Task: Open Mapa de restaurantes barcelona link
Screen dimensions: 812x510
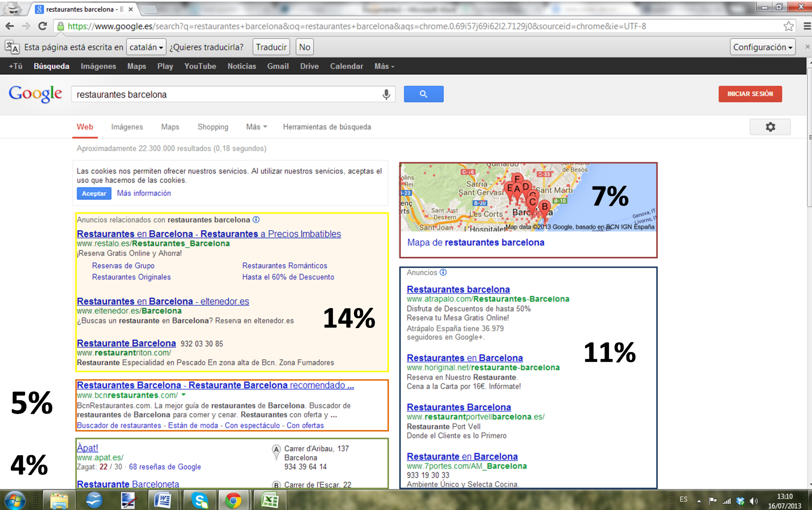Action: 475,242
